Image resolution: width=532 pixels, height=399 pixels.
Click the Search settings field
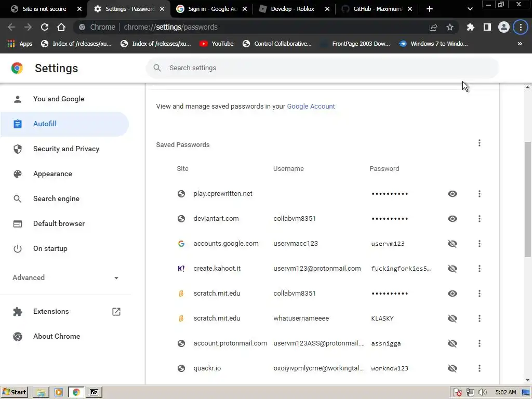pyautogui.click(x=322, y=68)
